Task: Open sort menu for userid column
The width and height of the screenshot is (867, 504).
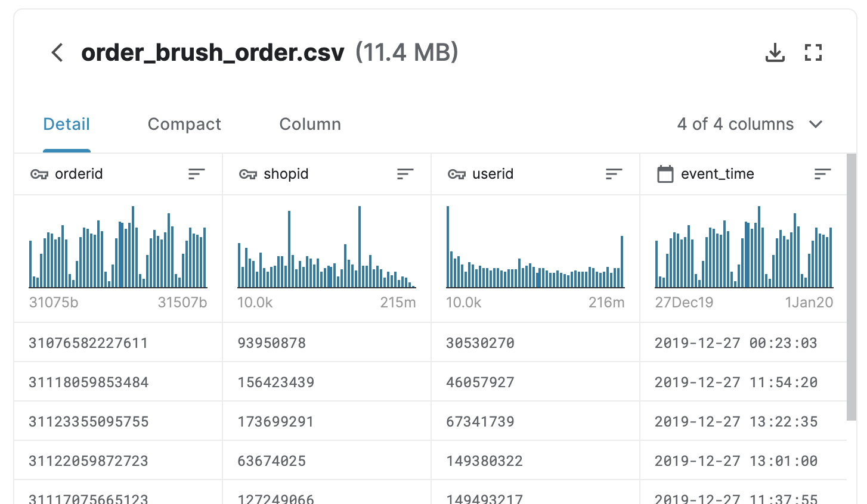Action: click(x=614, y=174)
